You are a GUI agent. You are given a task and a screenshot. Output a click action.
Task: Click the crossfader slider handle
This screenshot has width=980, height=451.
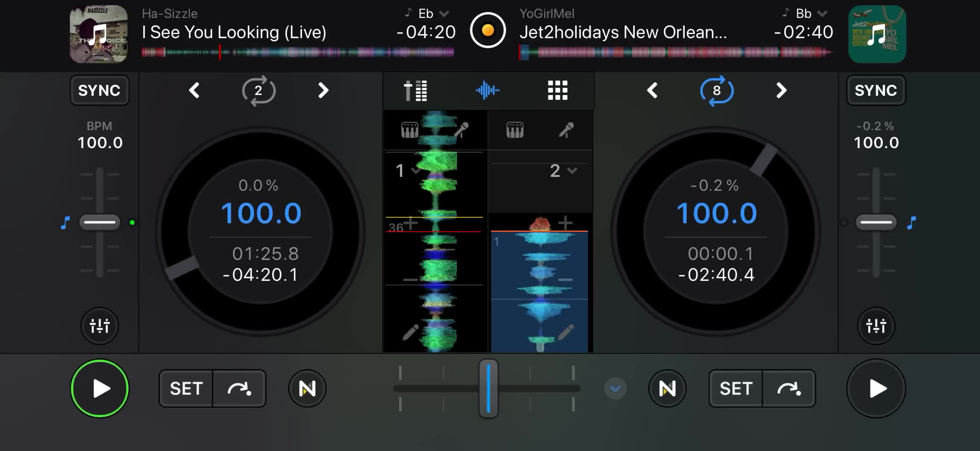tap(488, 388)
